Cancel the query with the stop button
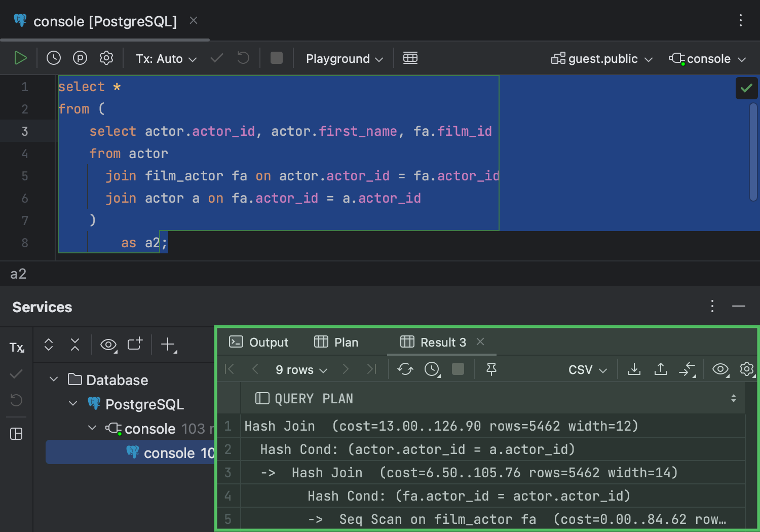The height and width of the screenshot is (532, 760). [276, 58]
